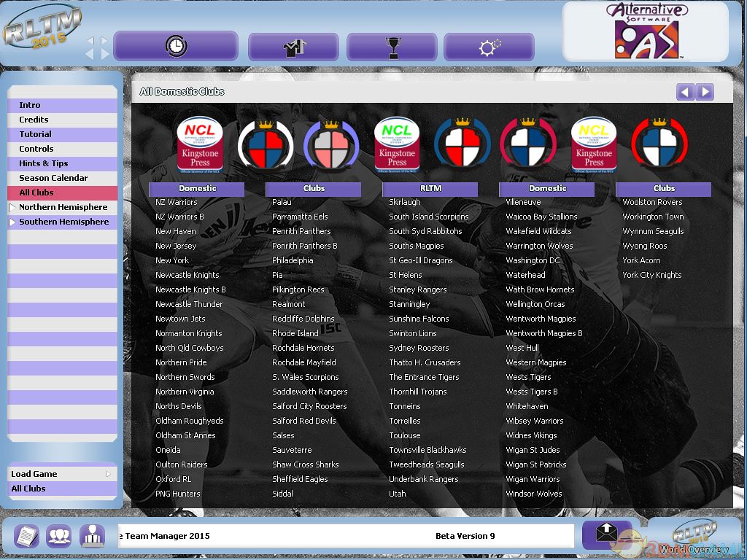Viewport: 747px width, 560px height.
Task: Select Wests Tigers B club
Action: pyautogui.click(x=531, y=392)
